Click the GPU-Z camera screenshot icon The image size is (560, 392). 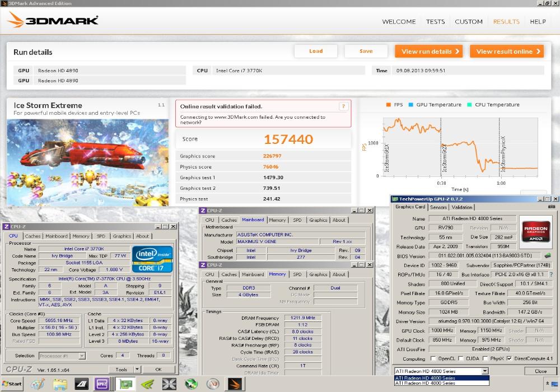[x=552, y=207]
